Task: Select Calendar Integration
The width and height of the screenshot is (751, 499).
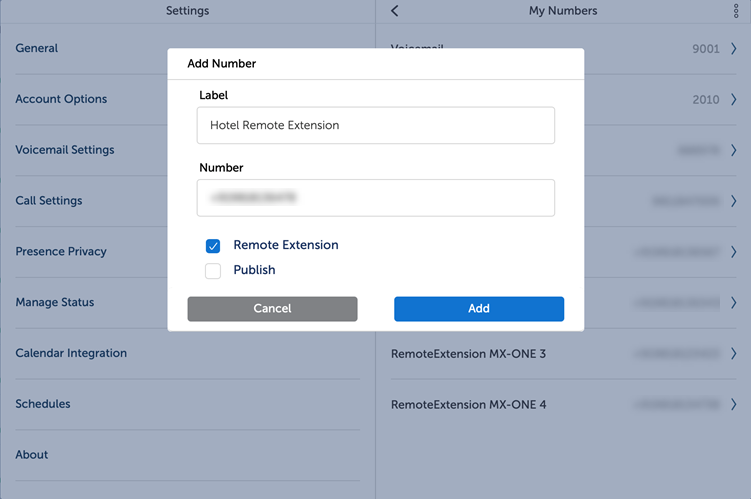Action: [71, 353]
